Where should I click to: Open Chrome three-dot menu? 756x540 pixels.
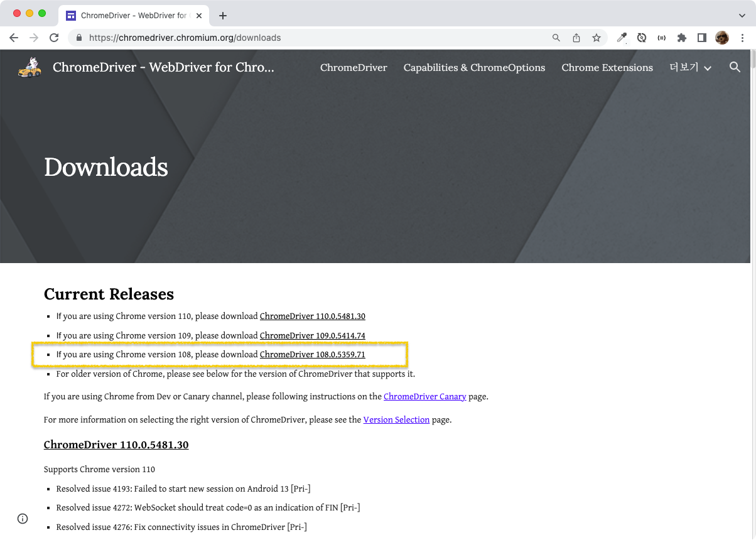pyautogui.click(x=743, y=38)
